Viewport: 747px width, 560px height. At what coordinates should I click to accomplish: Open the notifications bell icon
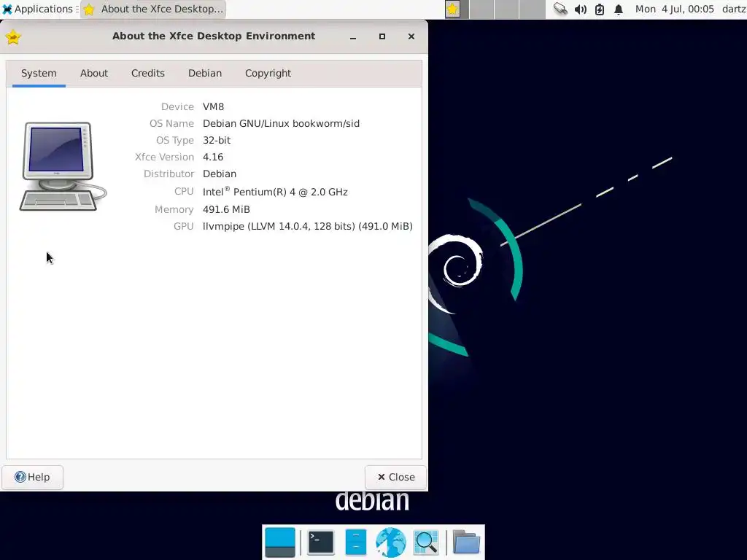[619, 9]
